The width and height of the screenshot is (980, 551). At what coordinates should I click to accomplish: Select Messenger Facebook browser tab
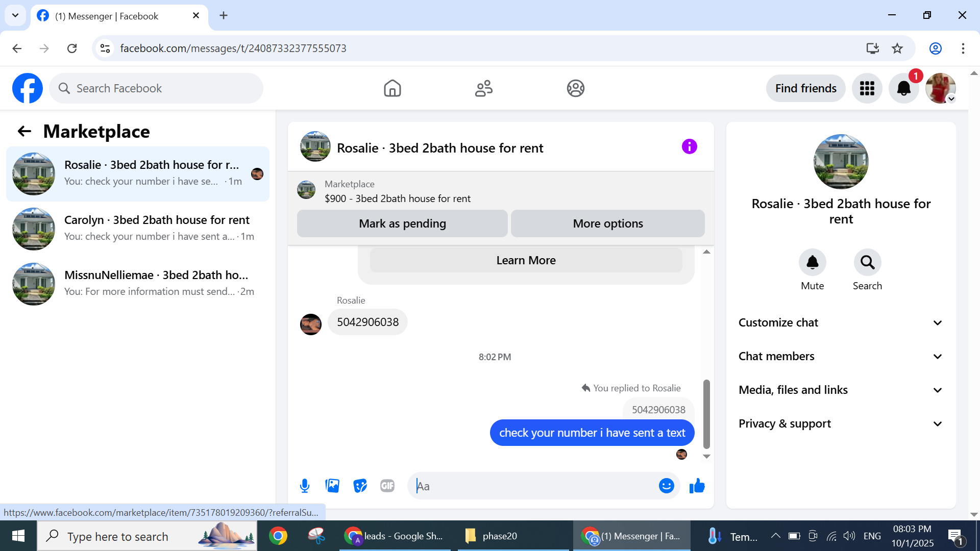point(119,16)
